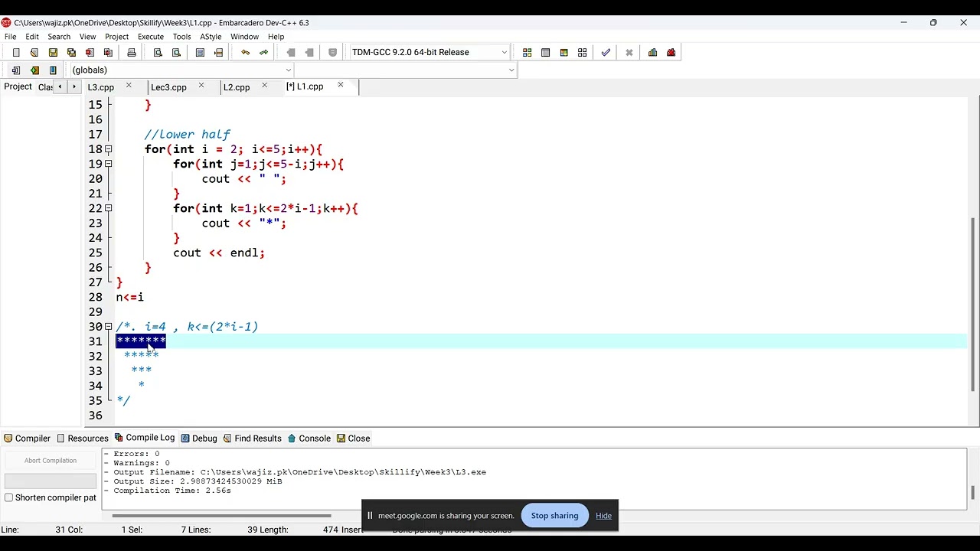Screen dimensions: 980x551
Task: Close the Lec3.cpp tab
Action: pos(201,85)
